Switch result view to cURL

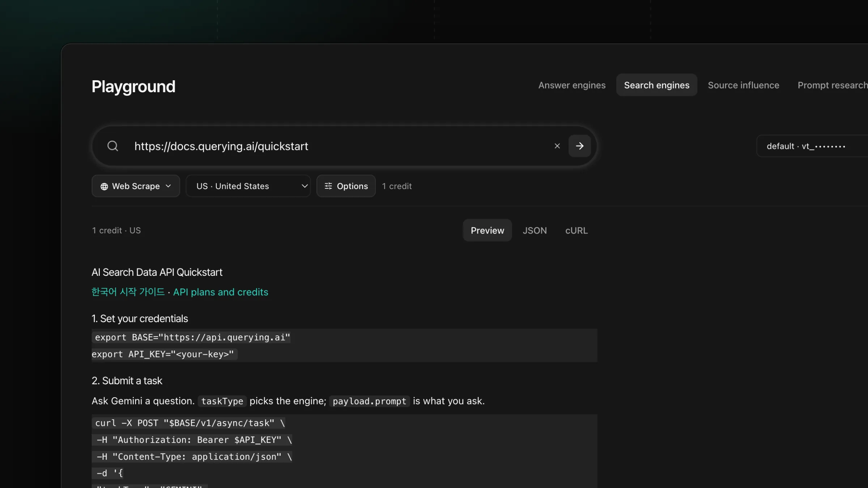click(576, 230)
